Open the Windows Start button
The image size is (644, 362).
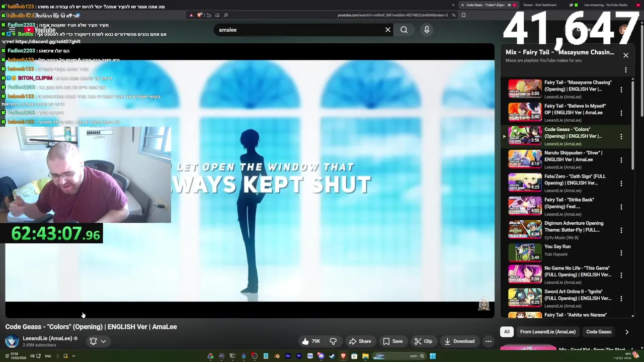point(433,356)
